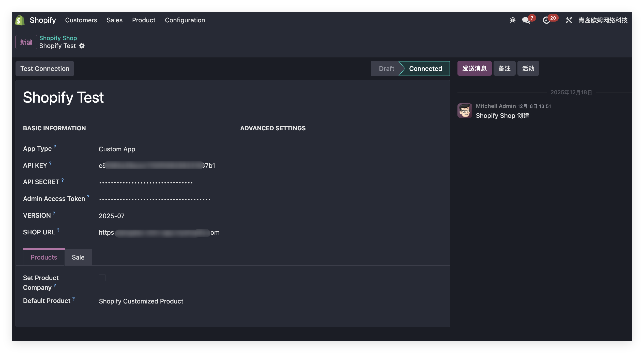Show the help tooltip next to Default Product

73,298
